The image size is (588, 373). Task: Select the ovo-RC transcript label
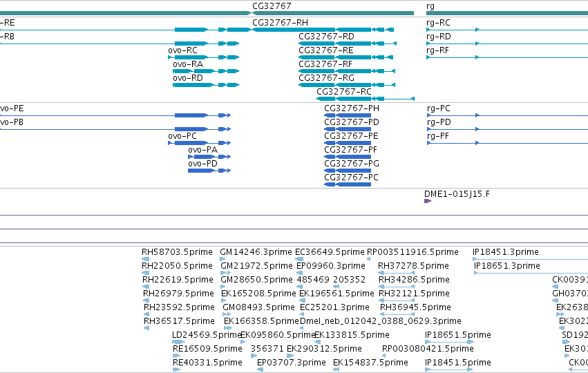pos(182,50)
